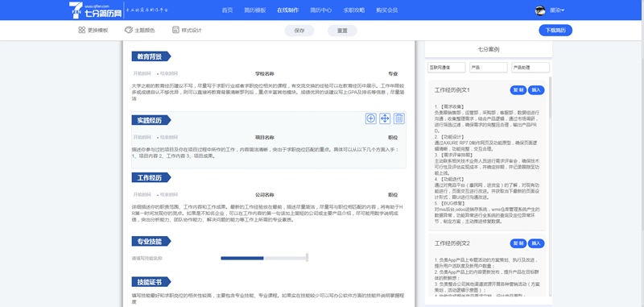
Task: Add a new 实践经历 entry with plus icon
Action: (x=371, y=118)
